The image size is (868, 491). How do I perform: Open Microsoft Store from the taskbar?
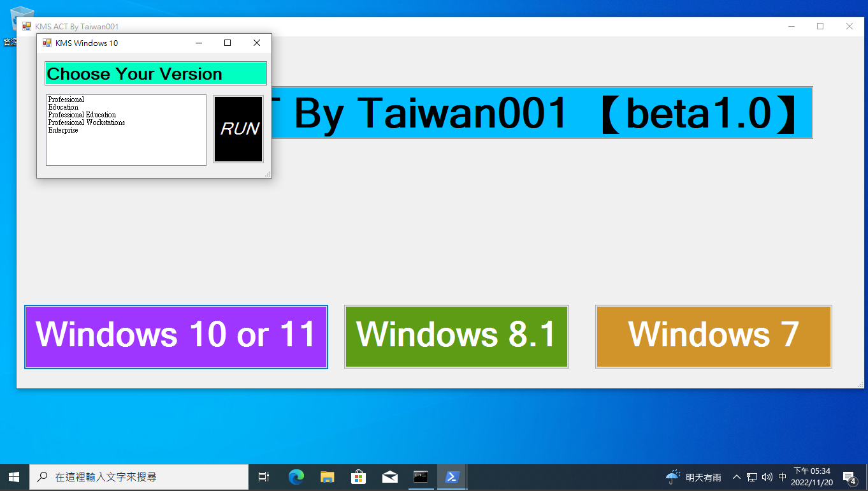359,477
